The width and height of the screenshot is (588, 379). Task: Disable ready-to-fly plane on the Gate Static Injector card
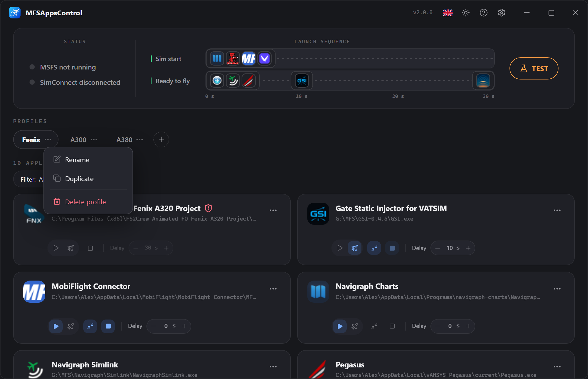[x=355, y=248]
